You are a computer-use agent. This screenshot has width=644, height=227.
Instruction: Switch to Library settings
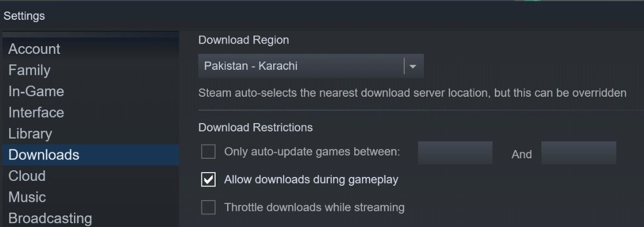(x=30, y=134)
